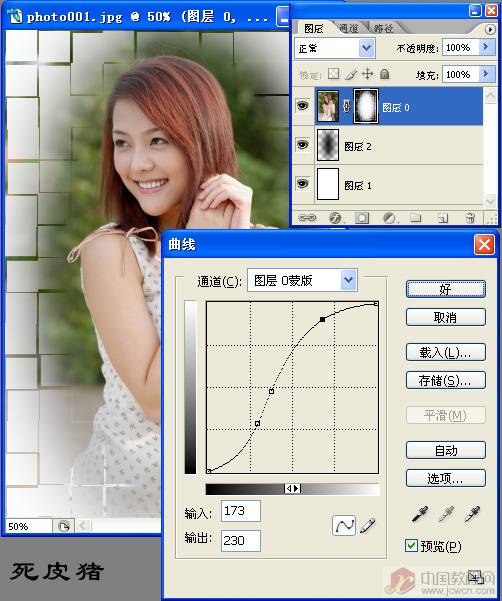Viewport: 502px width, 601px height.
Task: Click the 输入 input value field
Action: (241, 511)
